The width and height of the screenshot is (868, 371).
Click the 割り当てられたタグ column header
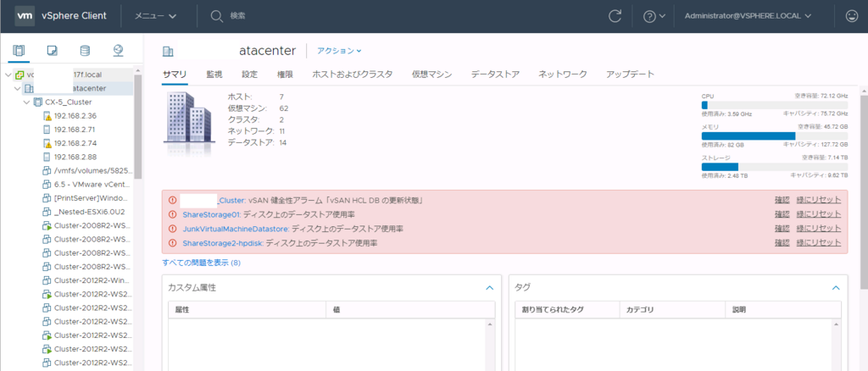coord(567,310)
